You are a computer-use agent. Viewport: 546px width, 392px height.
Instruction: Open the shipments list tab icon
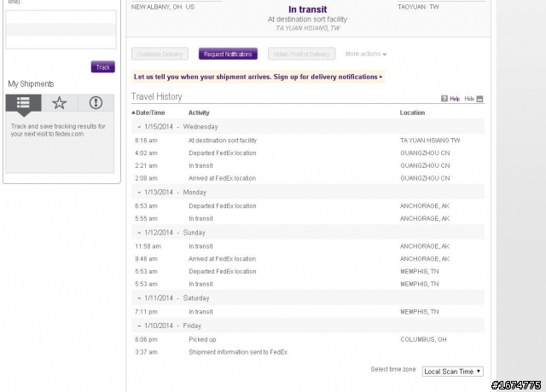click(x=23, y=103)
